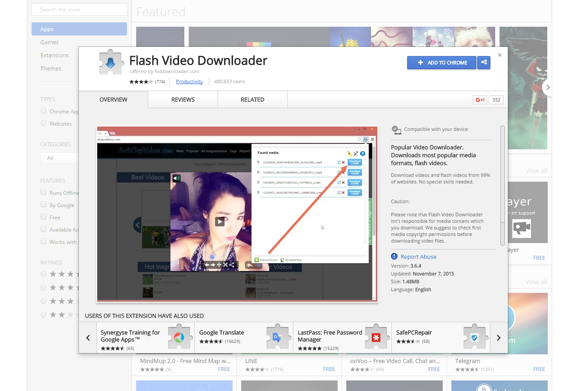Viewport: 588px width, 391px height.
Task: Click the SafePCRepair shield icon
Action: click(x=475, y=338)
